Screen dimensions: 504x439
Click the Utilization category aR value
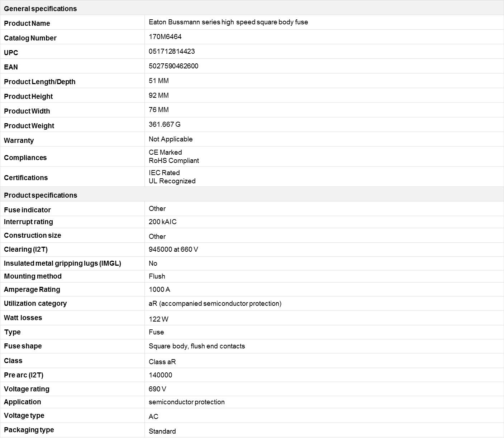pyautogui.click(x=215, y=304)
